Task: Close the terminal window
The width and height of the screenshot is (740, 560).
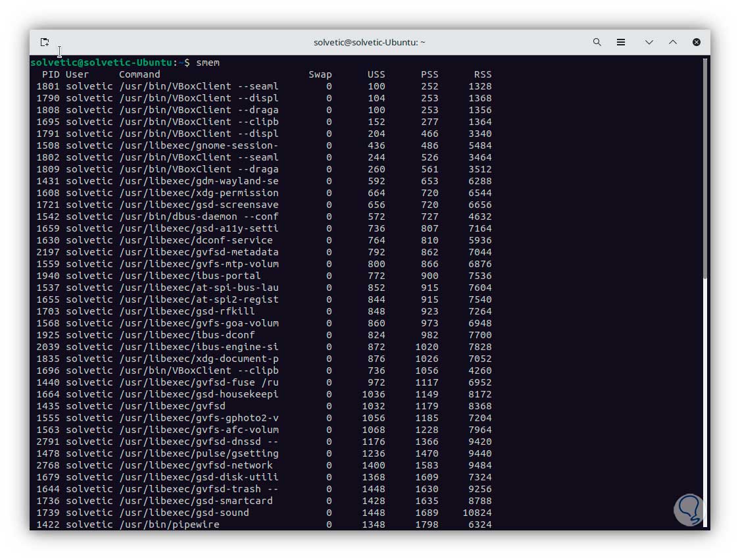Action: [x=696, y=42]
